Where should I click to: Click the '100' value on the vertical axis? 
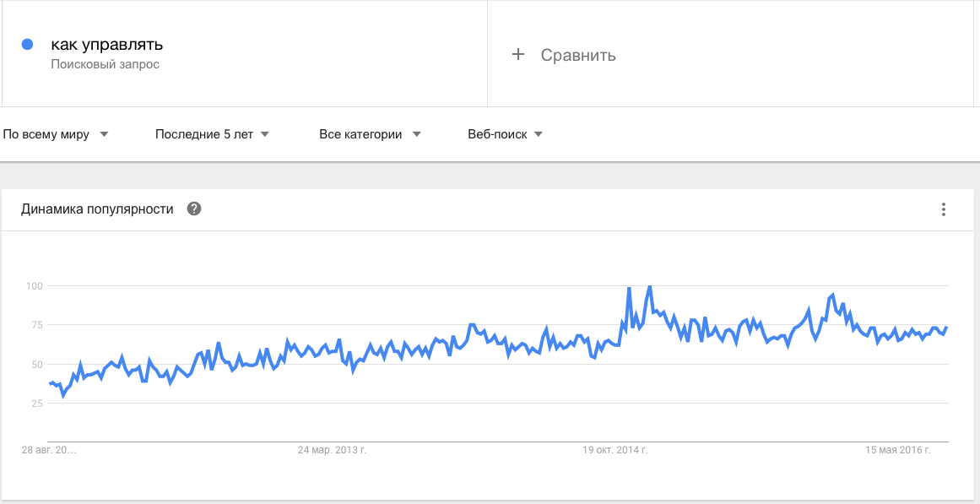tap(35, 285)
